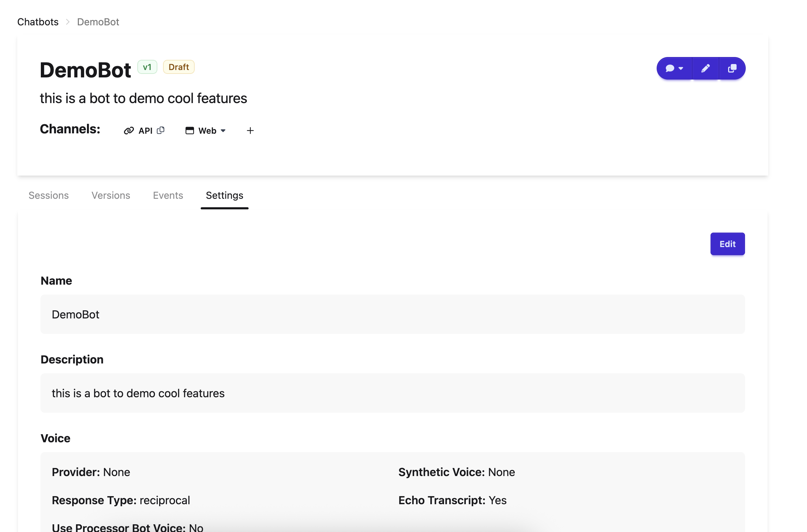Image resolution: width=807 pixels, height=532 pixels.
Task: Click the API chain link icon
Action: [129, 131]
